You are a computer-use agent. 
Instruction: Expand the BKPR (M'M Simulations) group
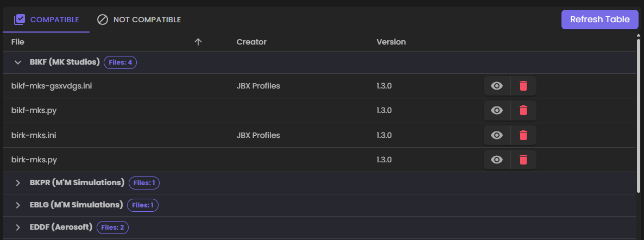tap(18, 183)
